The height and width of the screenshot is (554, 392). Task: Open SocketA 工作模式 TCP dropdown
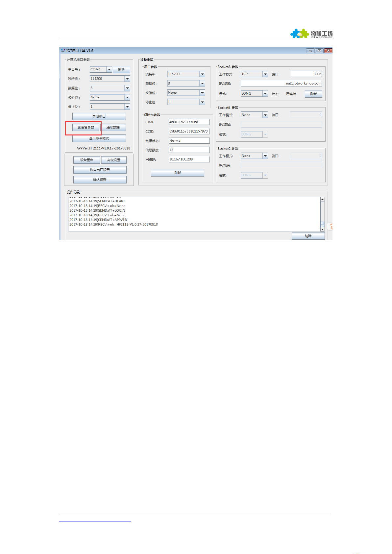(265, 74)
